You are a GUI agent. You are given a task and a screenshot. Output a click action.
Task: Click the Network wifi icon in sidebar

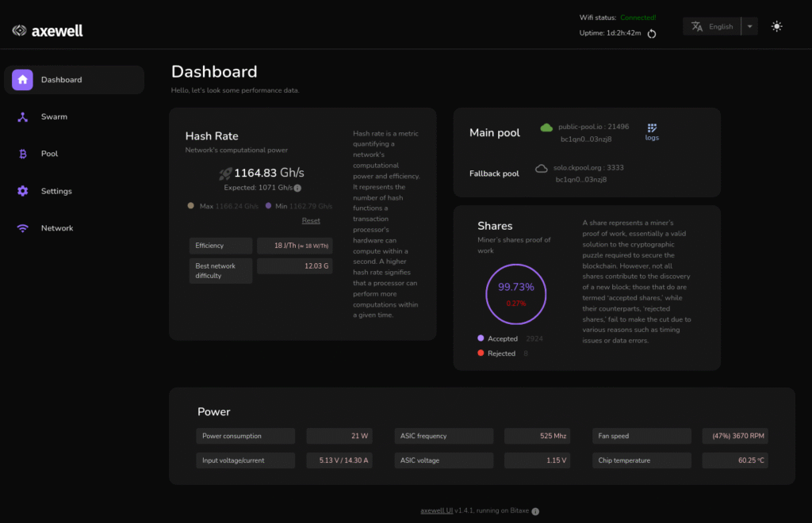(x=23, y=228)
